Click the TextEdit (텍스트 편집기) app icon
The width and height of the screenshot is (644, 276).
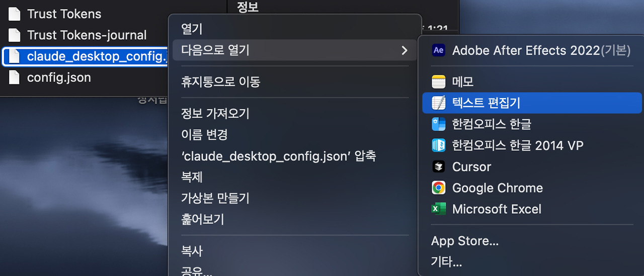[x=439, y=103]
